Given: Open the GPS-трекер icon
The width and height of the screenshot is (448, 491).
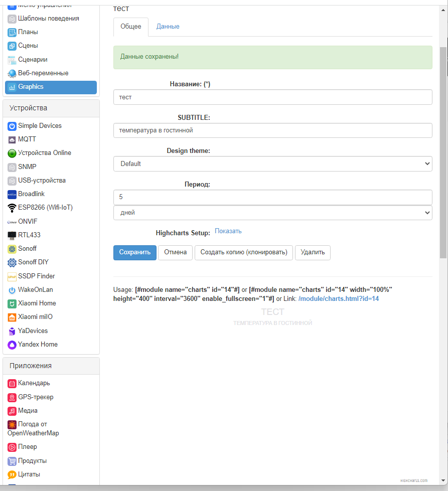Looking at the screenshot, I should coord(12,397).
